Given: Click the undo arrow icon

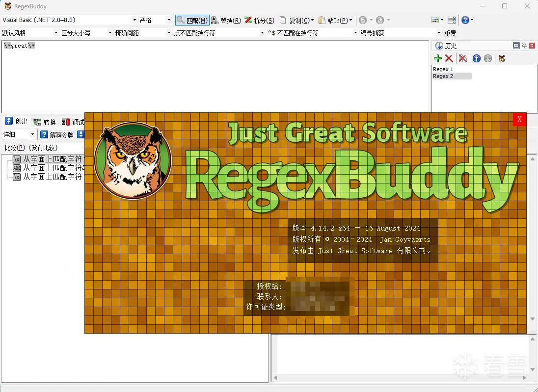Looking at the screenshot, I should [363, 20].
